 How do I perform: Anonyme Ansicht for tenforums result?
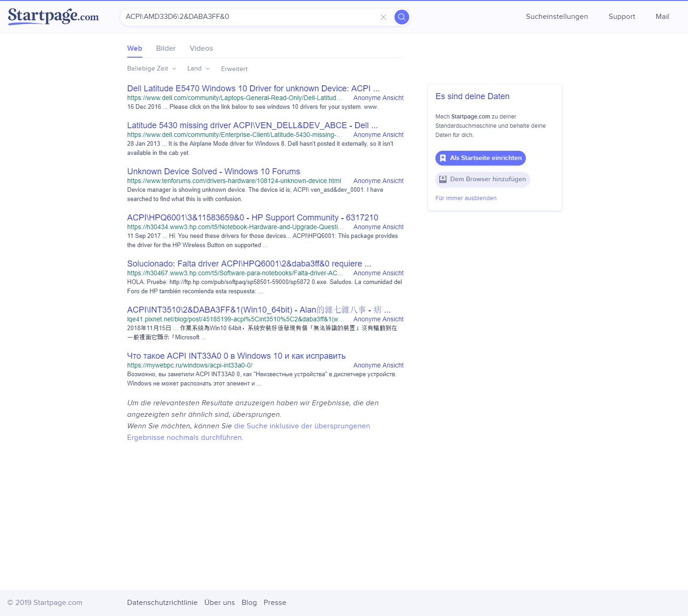[x=378, y=181]
